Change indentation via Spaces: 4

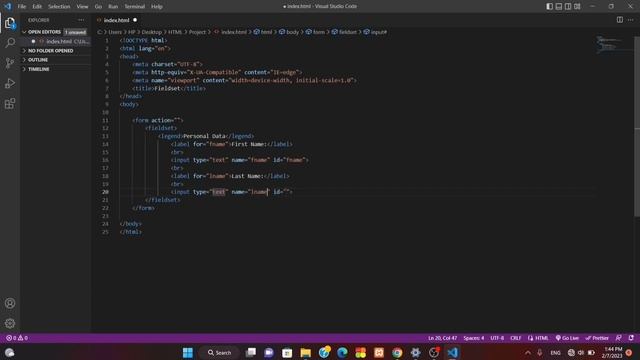pos(473,338)
